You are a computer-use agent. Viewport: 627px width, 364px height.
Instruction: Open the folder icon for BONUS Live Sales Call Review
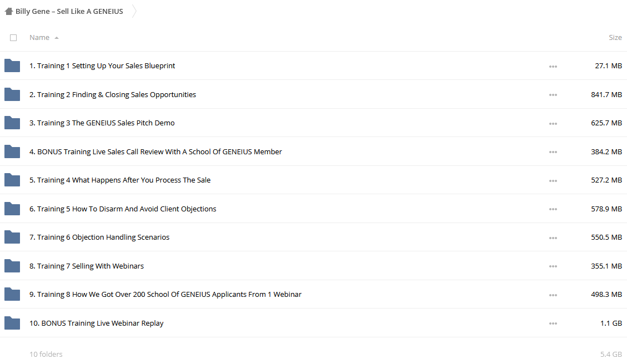(x=12, y=152)
